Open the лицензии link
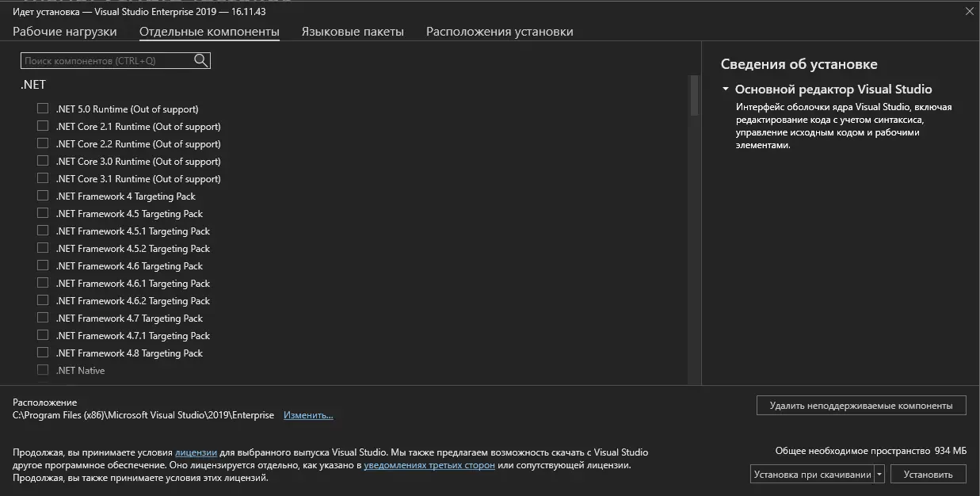980x496 pixels. pos(196,452)
